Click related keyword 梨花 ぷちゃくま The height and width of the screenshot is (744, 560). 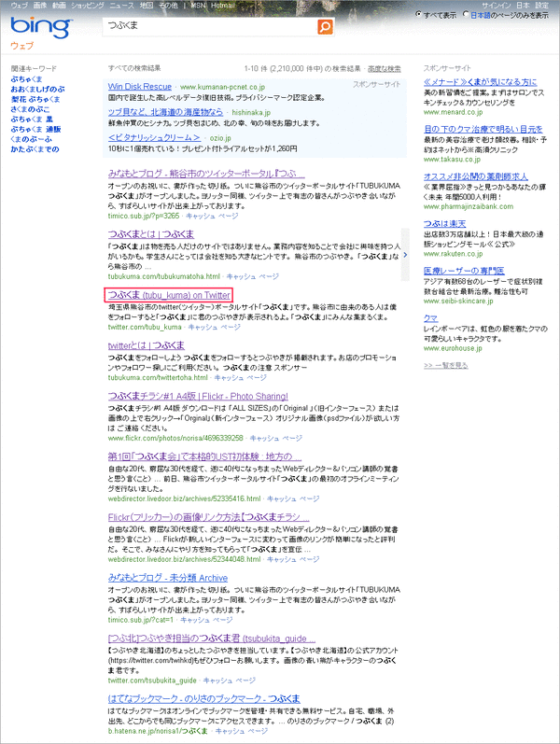35,99
